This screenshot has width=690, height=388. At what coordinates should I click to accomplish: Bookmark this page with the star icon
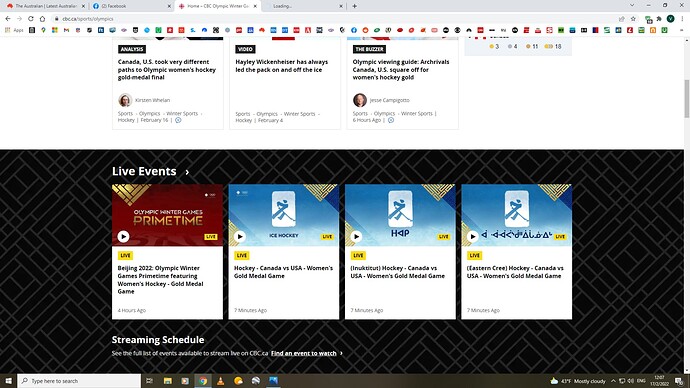633,18
